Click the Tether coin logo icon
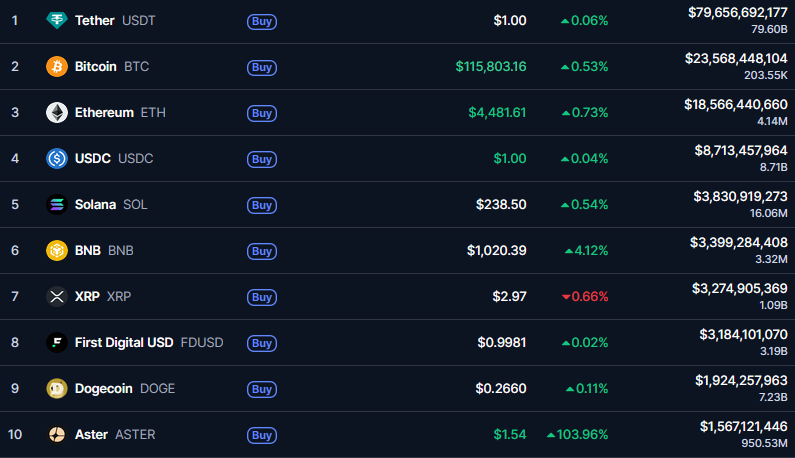This screenshot has width=795, height=458. click(57, 20)
